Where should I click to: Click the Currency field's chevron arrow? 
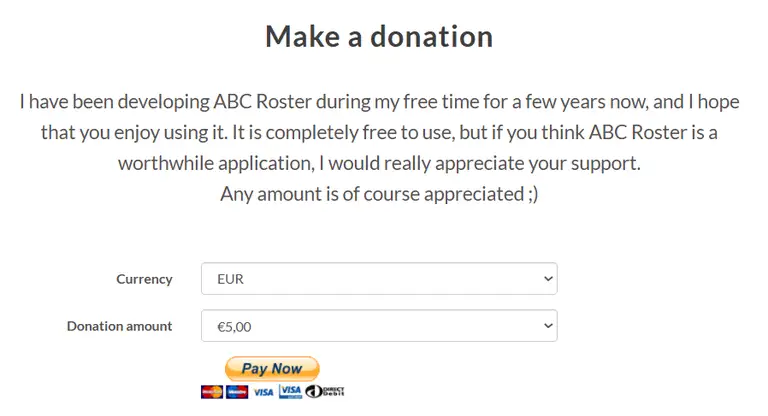pyautogui.click(x=547, y=279)
